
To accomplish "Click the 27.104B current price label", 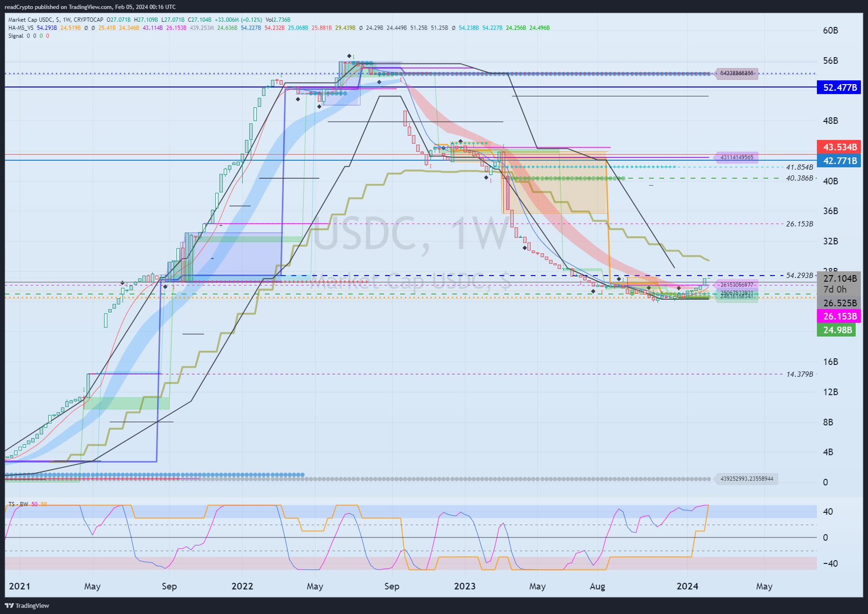I will tap(840, 278).
